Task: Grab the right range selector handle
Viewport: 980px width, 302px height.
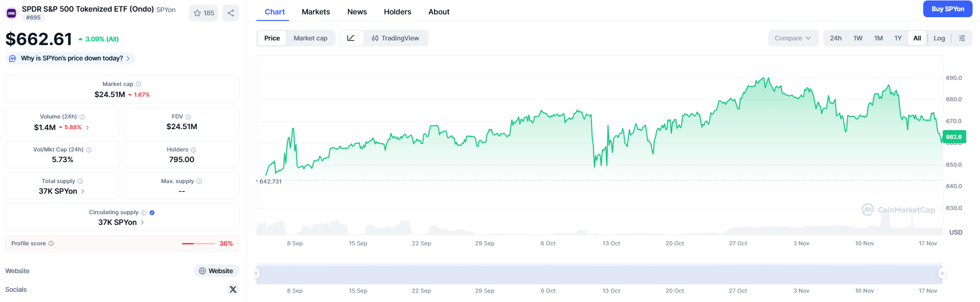Action: pos(942,273)
